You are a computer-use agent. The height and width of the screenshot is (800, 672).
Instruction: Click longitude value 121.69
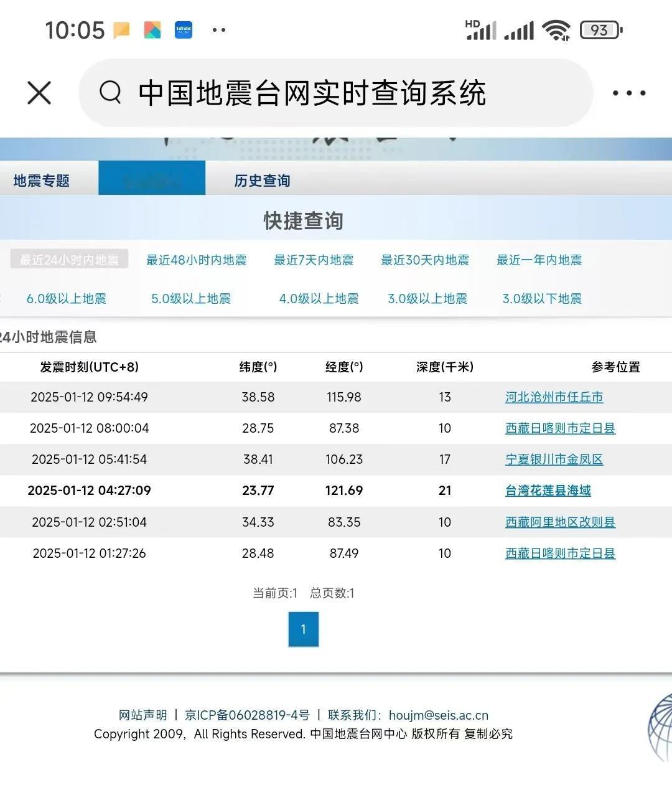(x=344, y=491)
